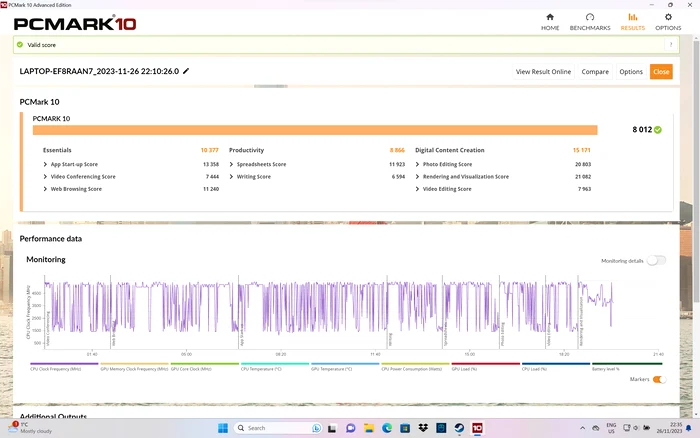Expand Web Browsing Score row
The height and width of the screenshot is (438, 700).
45,189
